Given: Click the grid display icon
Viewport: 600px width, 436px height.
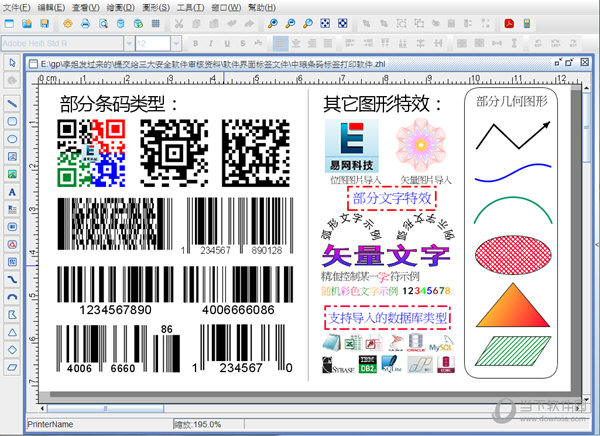Looking at the screenshot, I should (x=156, y=24).
